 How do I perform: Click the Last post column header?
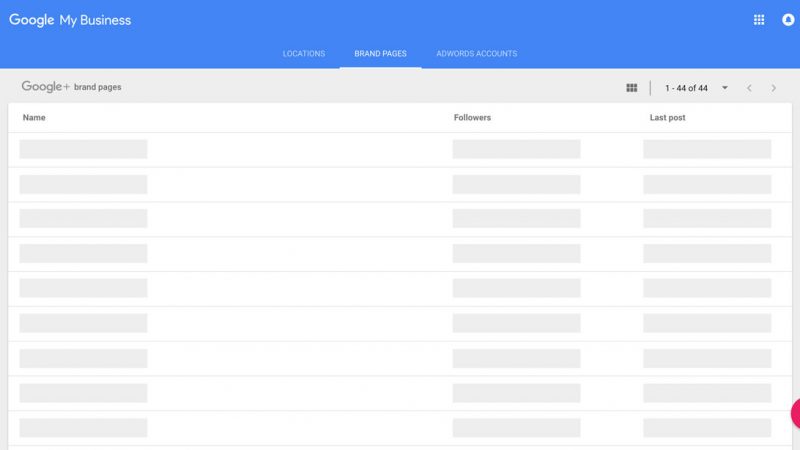pos(667,118)
